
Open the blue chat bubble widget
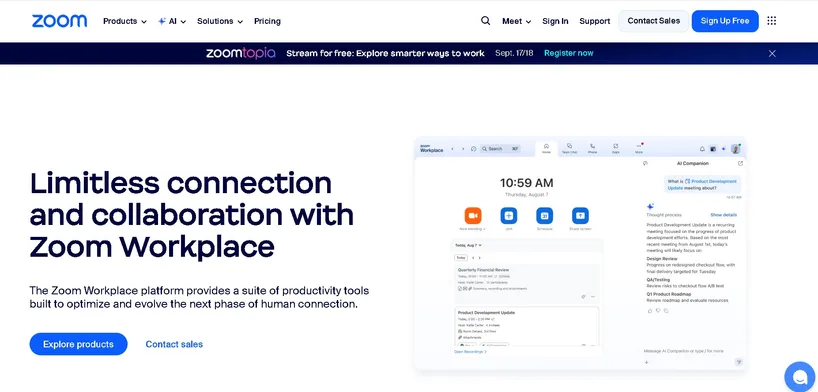[x=800, y=376]
